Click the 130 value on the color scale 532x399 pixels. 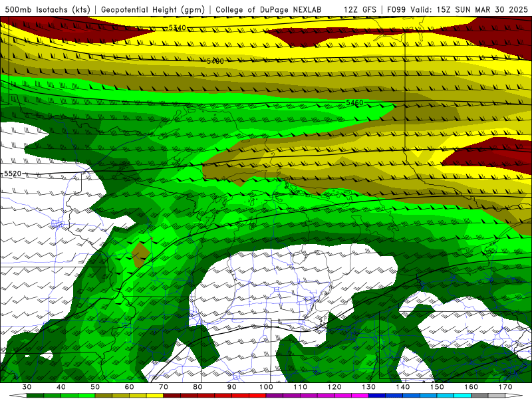[x=368, y=387]
